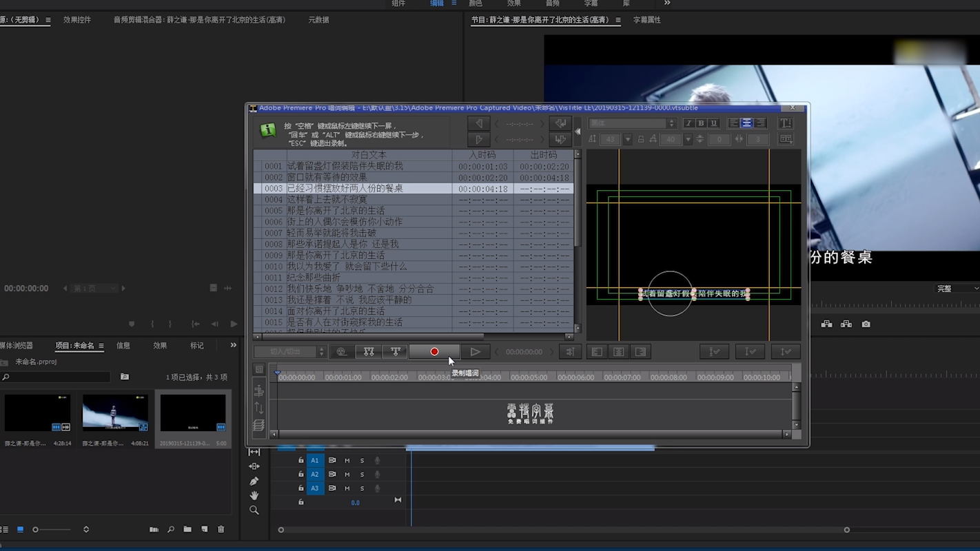The image size is (980, 551).
Task: Click the speed gauge icon next to 切入/切出
Action: [x=341, y=352]
